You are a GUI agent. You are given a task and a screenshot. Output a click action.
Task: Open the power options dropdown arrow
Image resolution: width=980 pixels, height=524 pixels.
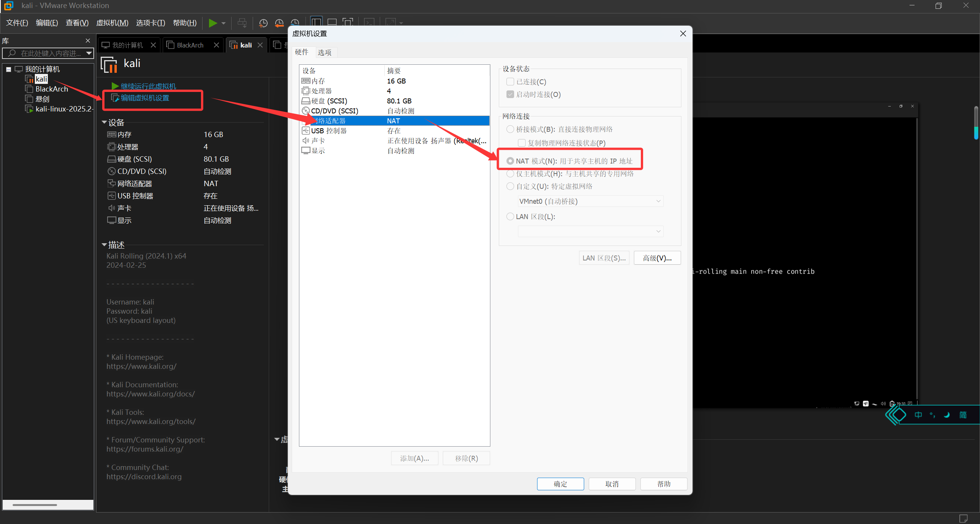[224, 23]
